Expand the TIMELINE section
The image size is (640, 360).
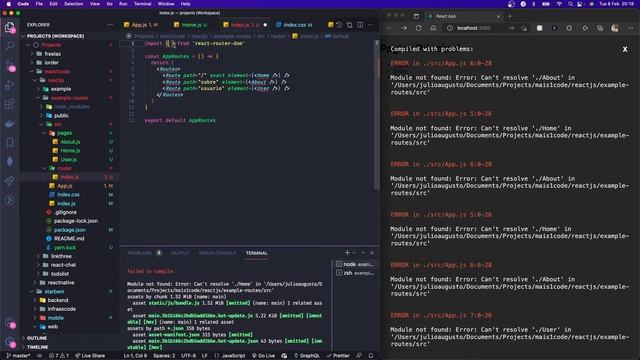(x=38, y=347)
